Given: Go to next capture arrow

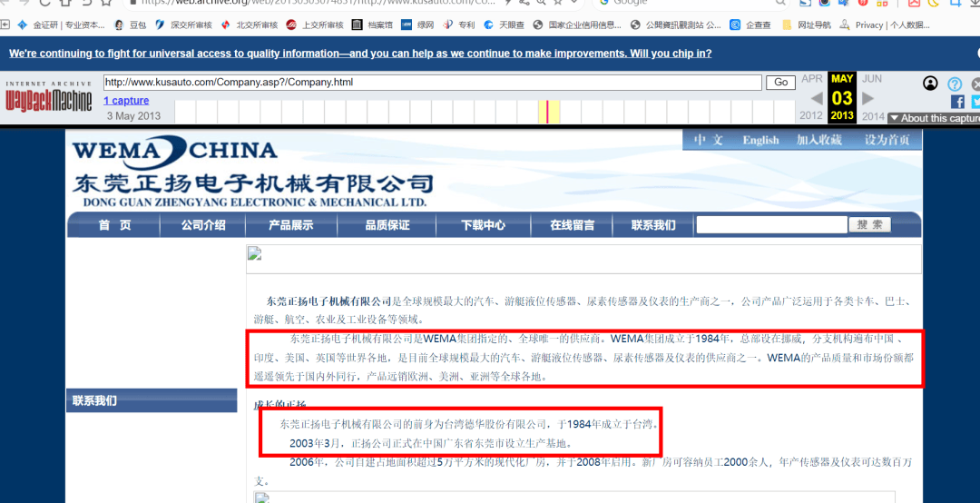Looking at the screenshot, I should (868, 98).
